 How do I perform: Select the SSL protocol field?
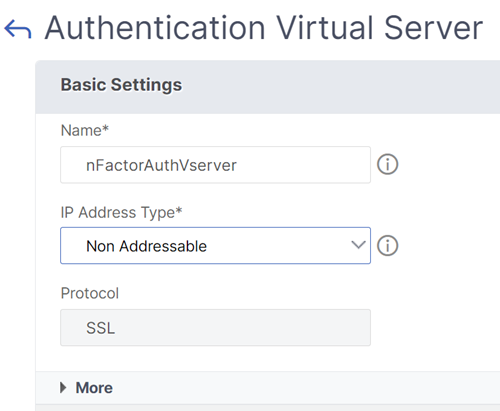(x=215, y=327)
